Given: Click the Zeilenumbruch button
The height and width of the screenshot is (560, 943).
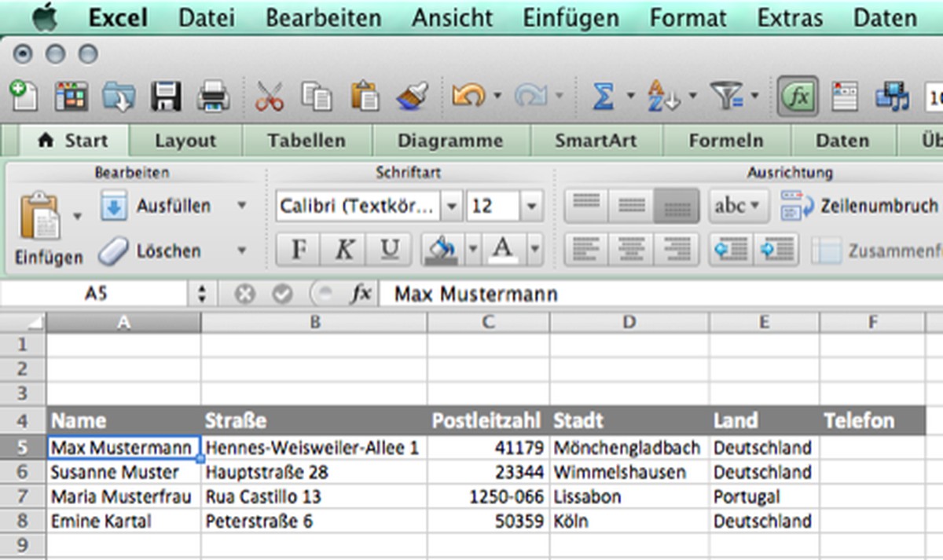Looking at the screenshot, I should [860, 207].
